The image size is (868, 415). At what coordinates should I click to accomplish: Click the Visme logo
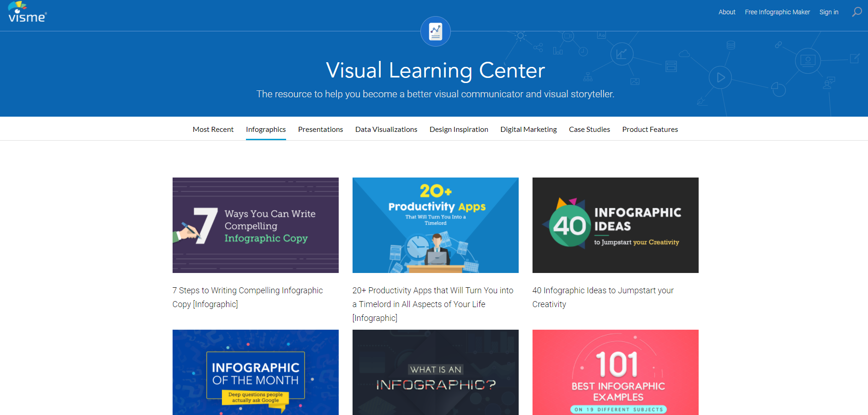(x=27, y=12)
